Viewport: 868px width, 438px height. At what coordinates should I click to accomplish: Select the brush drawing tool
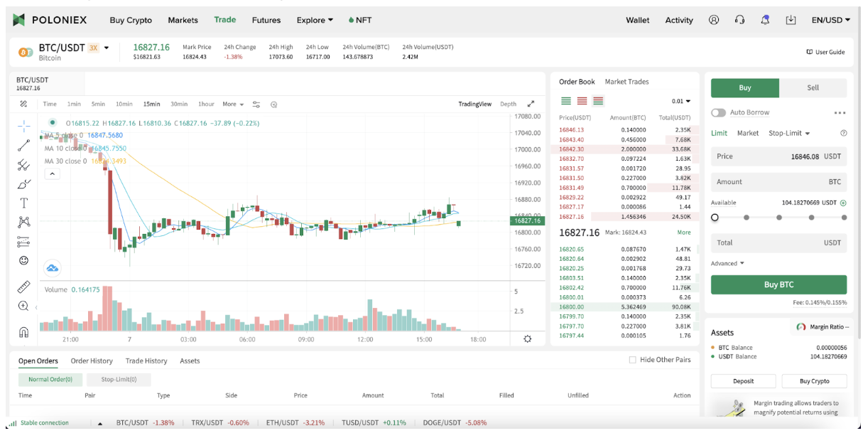[23, 184]
